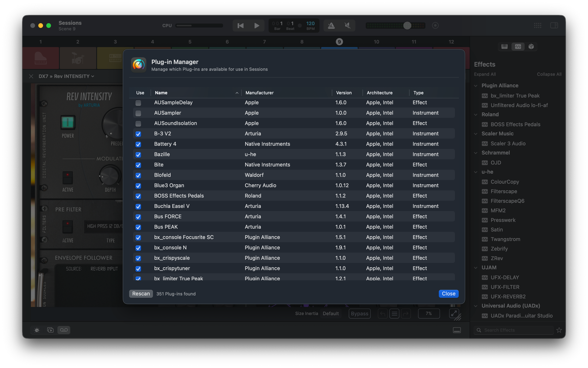Viewport: 588px width, 368px height.
Task: Select the keyboard instruments browser icon
Action: 504,46
